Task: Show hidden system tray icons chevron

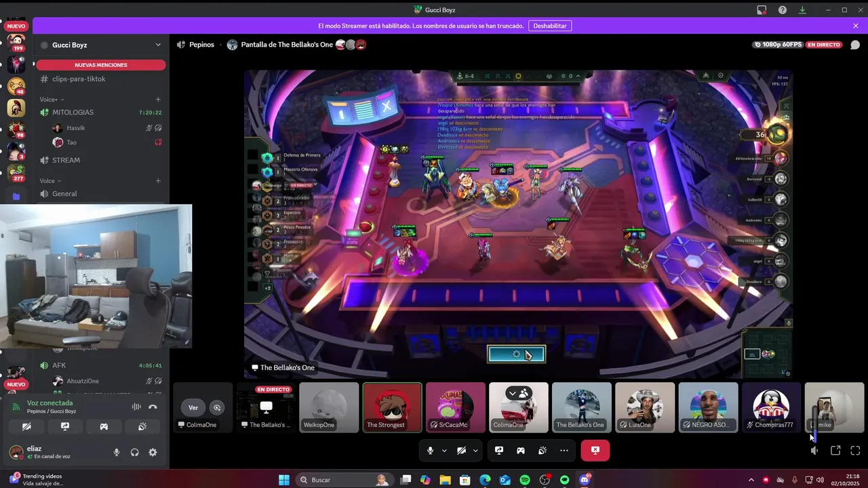Action: pyautogui.click(x=751, y=480)
